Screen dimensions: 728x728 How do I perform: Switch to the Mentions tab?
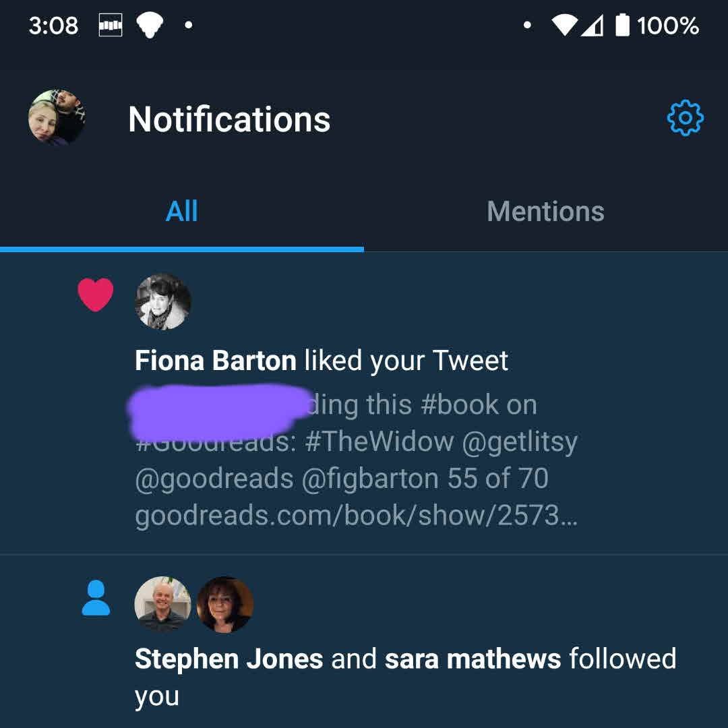click(545, 212)
